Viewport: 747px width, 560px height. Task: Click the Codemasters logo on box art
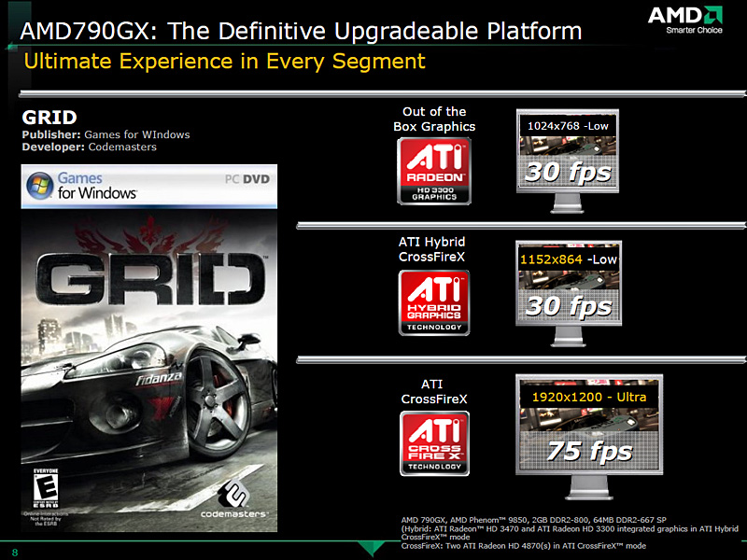pos(233,499)
